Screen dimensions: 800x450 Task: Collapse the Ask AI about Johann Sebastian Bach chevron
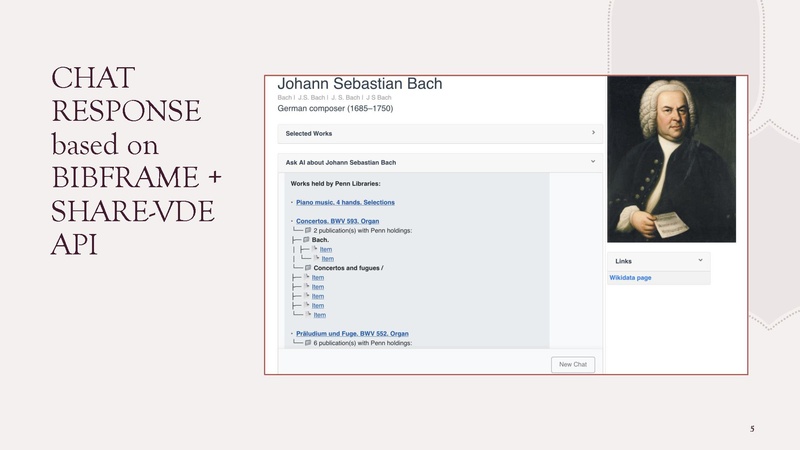[x=593, y=162]
